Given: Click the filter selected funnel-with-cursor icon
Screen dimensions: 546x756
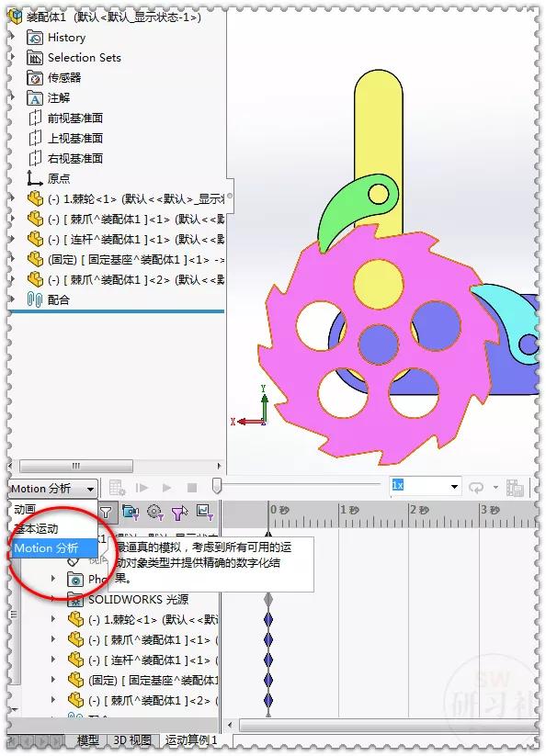Looking at the screenshot, I should pyautogui.click(x=180, y=512).
